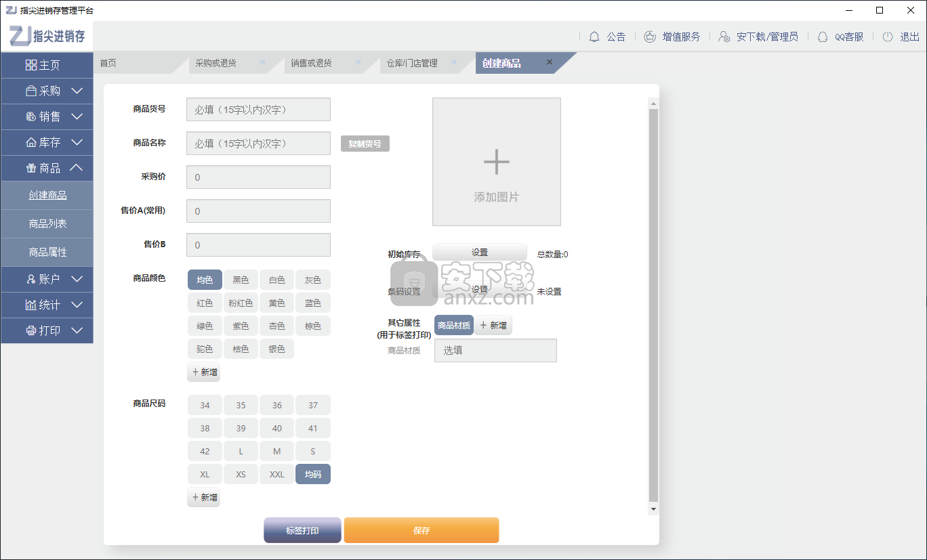Click the 采购价 input field
Image resolution: width=927 pixels, height=560 pixels.
[x=258, y=177]
